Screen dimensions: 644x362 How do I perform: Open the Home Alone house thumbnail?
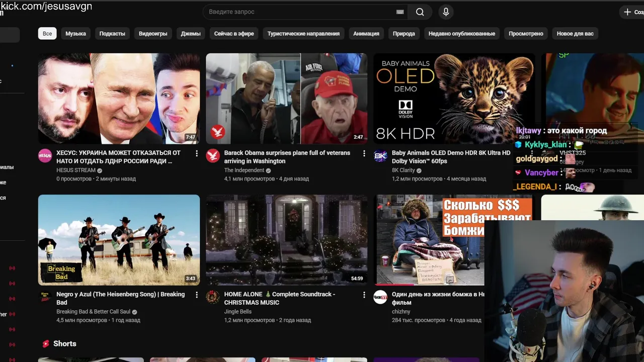[286, 240]
